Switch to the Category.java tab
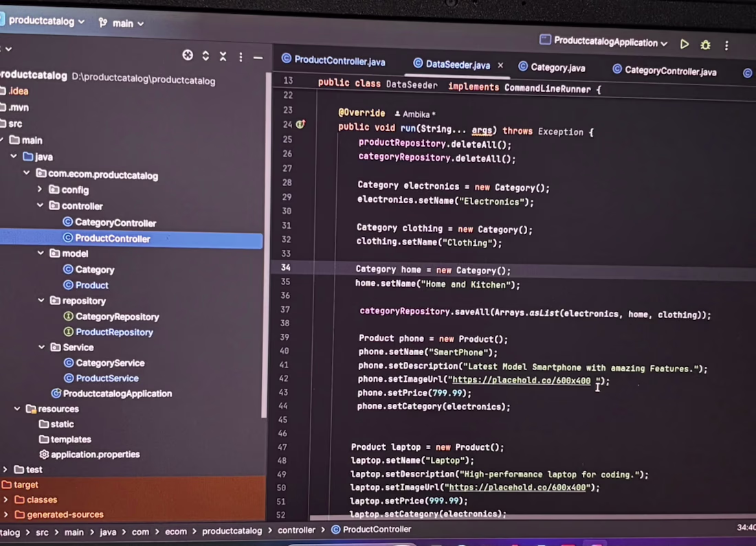Screen dimensions: 756x546 pyautogui.click(x=553, y=67)
